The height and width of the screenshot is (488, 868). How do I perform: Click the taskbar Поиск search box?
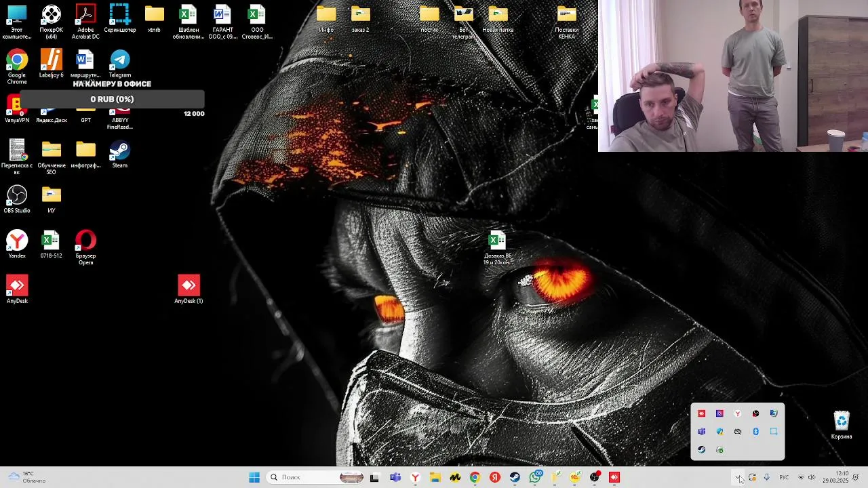click(x=316, y=477)
